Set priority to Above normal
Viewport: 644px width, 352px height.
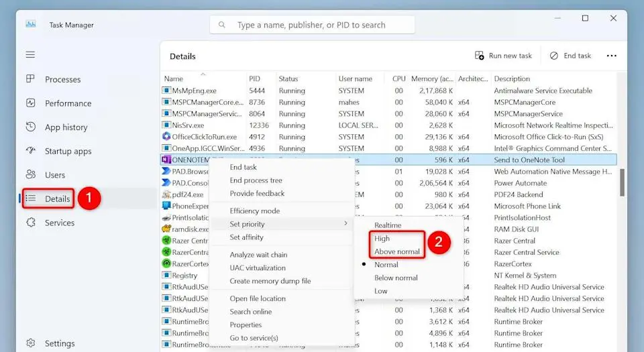tap(396, 251)
